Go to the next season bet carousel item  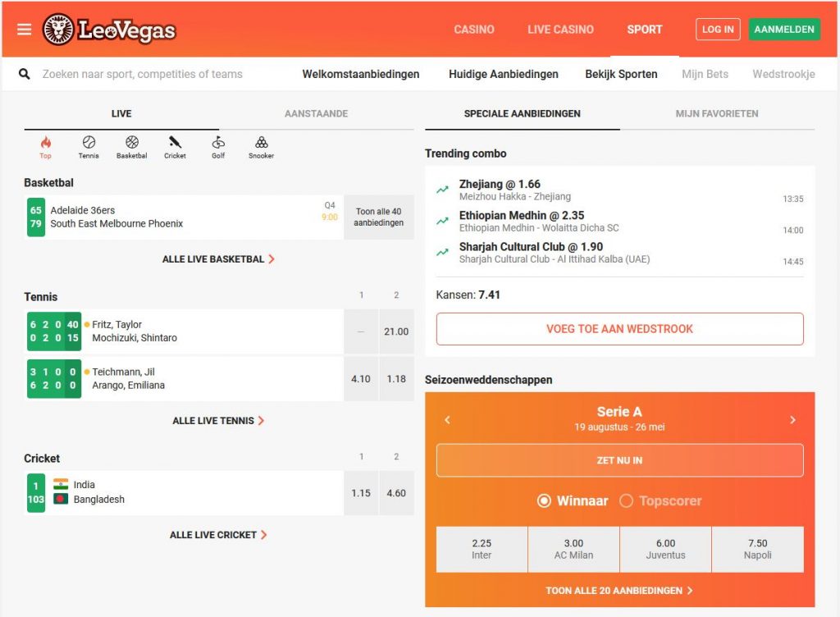(x=793, y=420)
